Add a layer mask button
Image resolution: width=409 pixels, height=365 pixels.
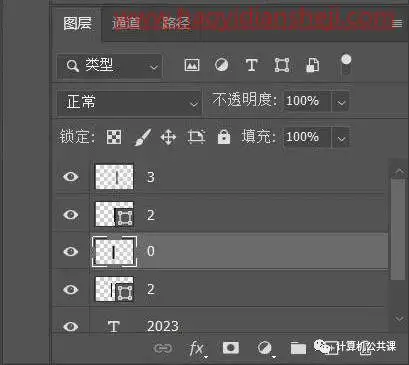231,348
